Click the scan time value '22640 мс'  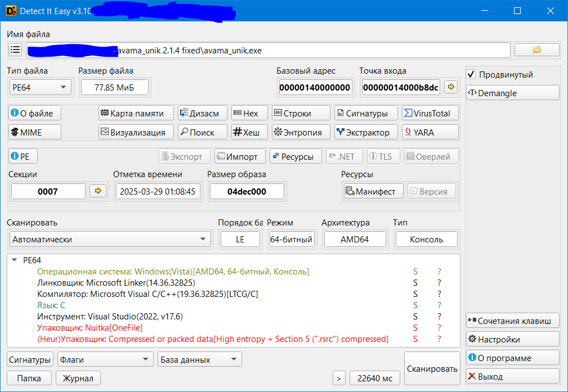[x=375, y=379]
